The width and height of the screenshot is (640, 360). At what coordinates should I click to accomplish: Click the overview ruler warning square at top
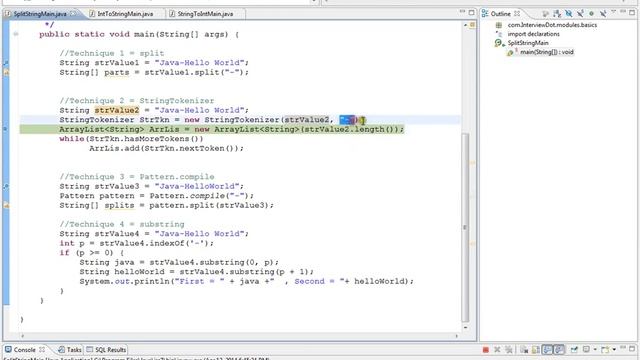point(472,25)
